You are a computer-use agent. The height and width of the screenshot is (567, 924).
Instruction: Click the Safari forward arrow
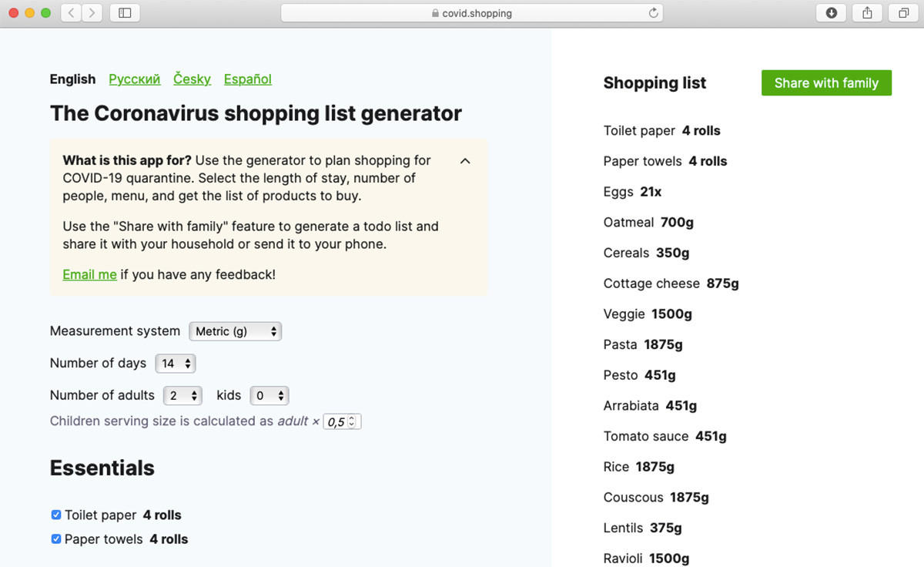[92, 13]
